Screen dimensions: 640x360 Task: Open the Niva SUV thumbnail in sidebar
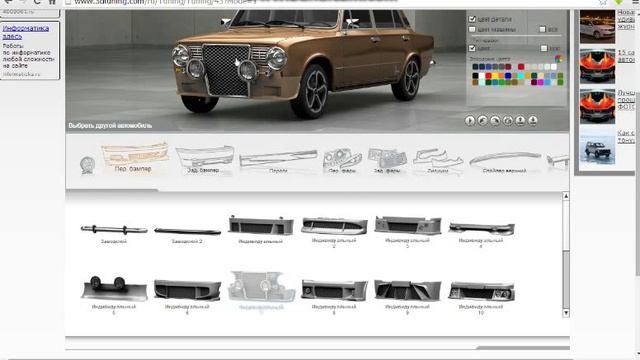click(597, 148)
